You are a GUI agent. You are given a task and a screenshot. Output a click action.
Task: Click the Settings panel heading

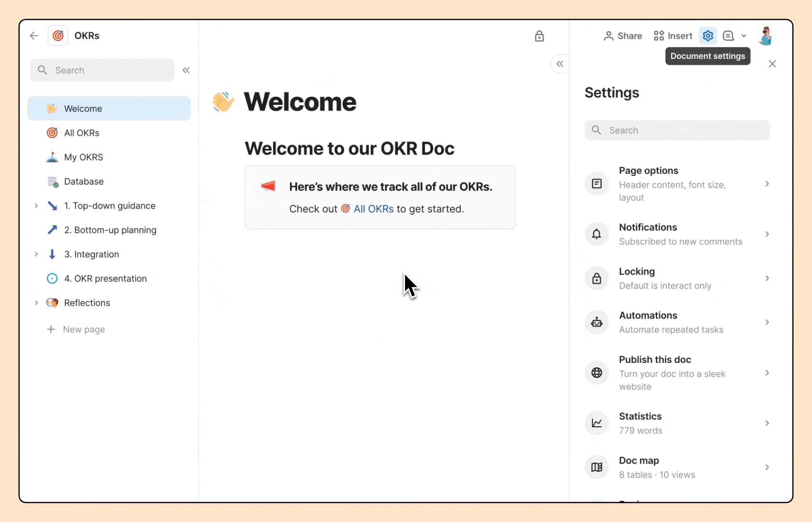[x=612, y=92]
